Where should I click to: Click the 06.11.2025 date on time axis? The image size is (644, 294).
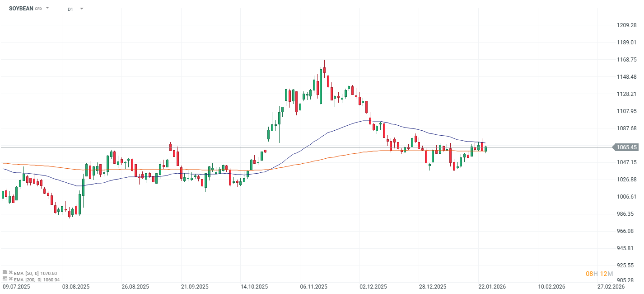tap(313, 287)
